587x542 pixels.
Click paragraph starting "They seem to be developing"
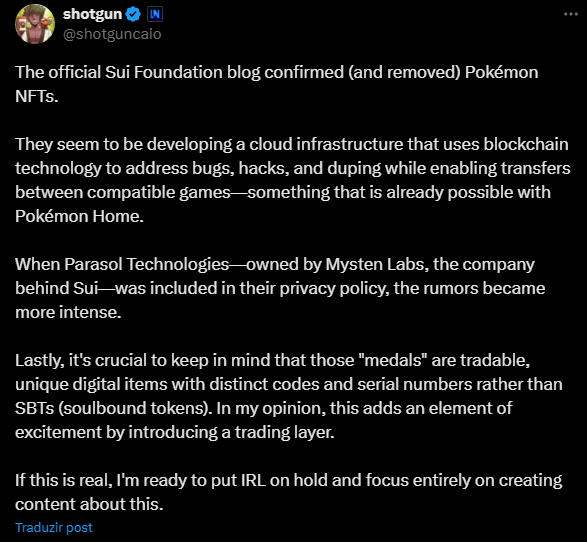click(293, 180)
